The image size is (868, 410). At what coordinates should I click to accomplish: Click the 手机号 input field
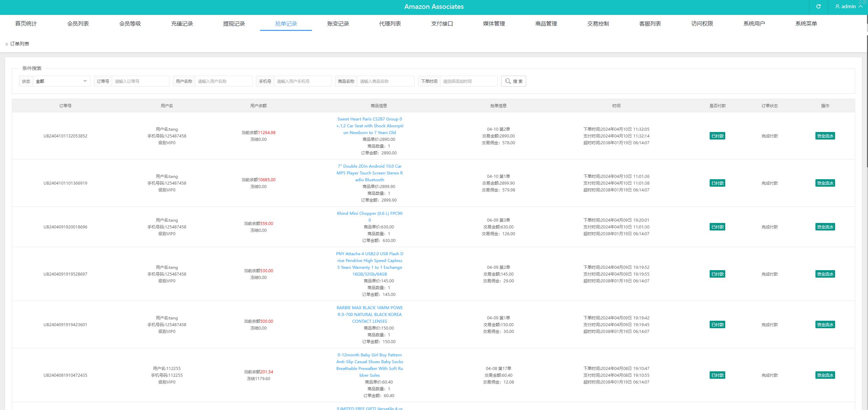pos(302,81)
